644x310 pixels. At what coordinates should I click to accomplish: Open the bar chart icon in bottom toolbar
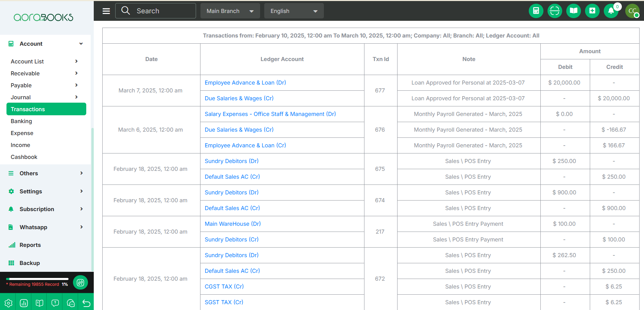[24, 303]
